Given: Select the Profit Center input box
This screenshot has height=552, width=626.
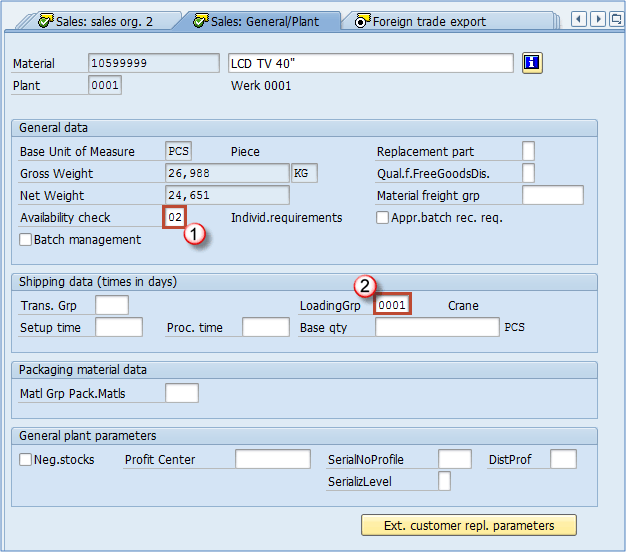Looking at the screenshot, I should pos(273,460).
